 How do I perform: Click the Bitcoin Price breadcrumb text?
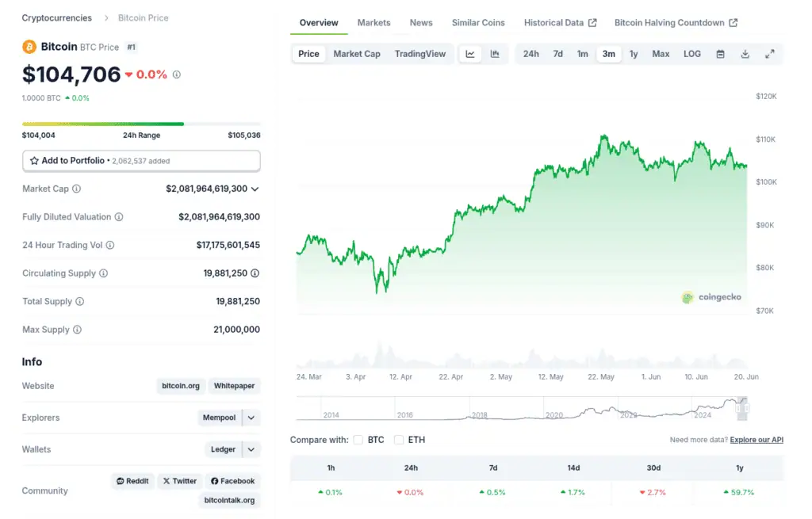[x=143, y=18]
